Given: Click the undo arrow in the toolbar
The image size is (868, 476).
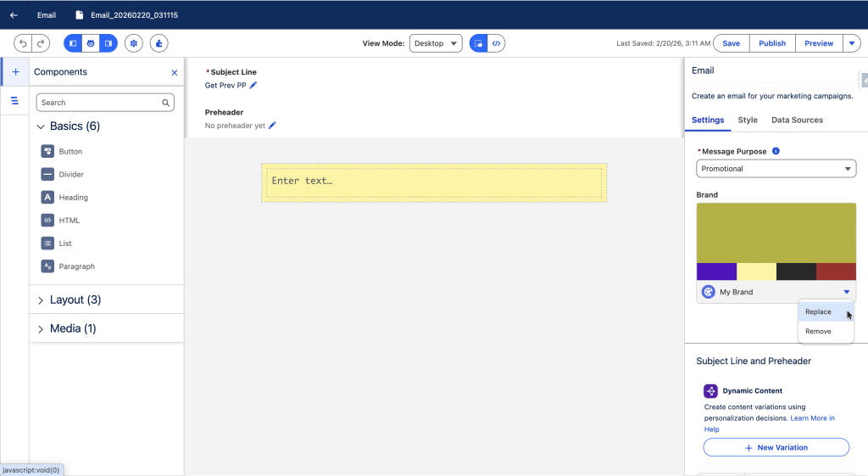Looking at the screenshot, I should pos(23,43).
